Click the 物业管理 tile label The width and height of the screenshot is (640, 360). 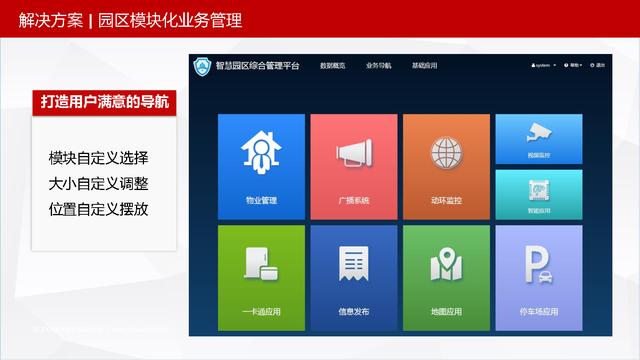tap(261, 200)
